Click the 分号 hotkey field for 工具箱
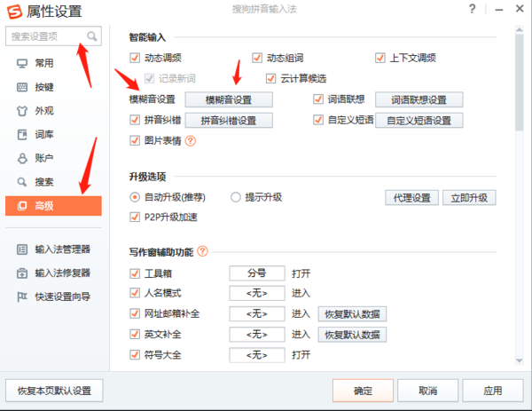 tap(257, 273)
